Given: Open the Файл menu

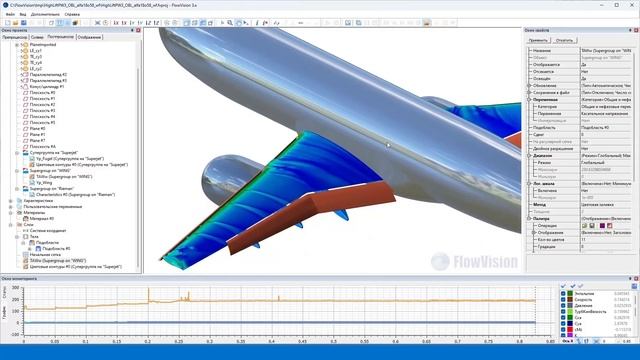Looking at the screenshot, I should tap(10, 14).
